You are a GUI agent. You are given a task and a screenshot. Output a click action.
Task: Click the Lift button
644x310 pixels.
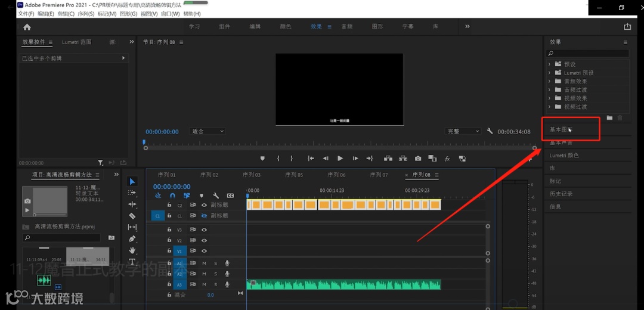pos(388,159)
